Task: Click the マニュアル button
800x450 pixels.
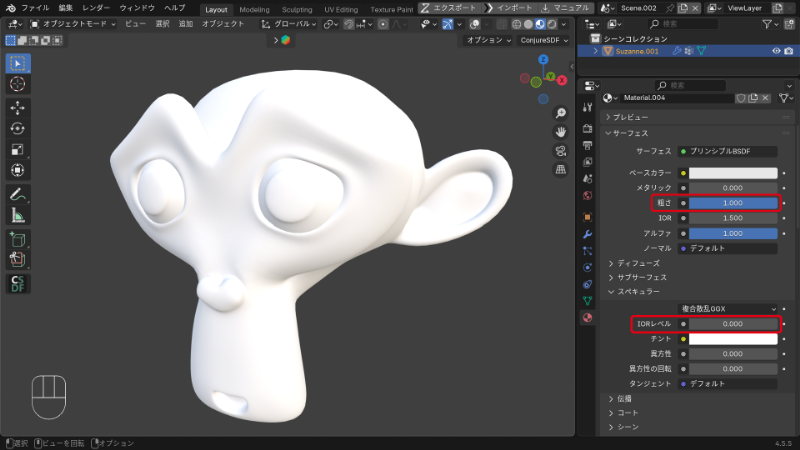Action: click(567, 7)
